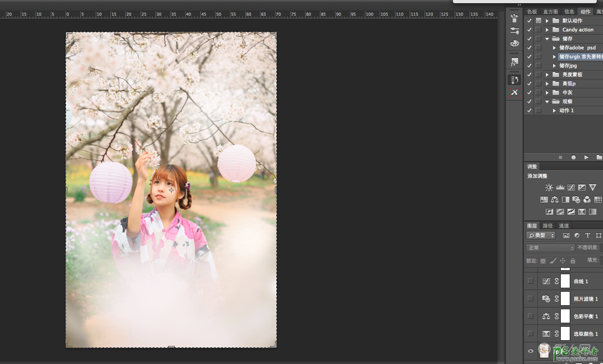Image resolution: width=603 pixels, height=364 pixels.
Task: Add a Curves adjustment from the Adjustments panel
Action: tap(571, 188)
